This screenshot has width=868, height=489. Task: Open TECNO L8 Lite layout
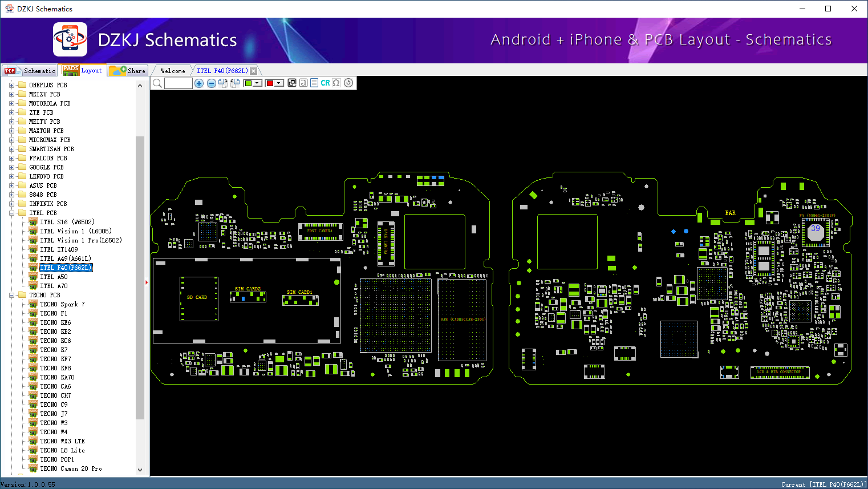click(62, 450)
